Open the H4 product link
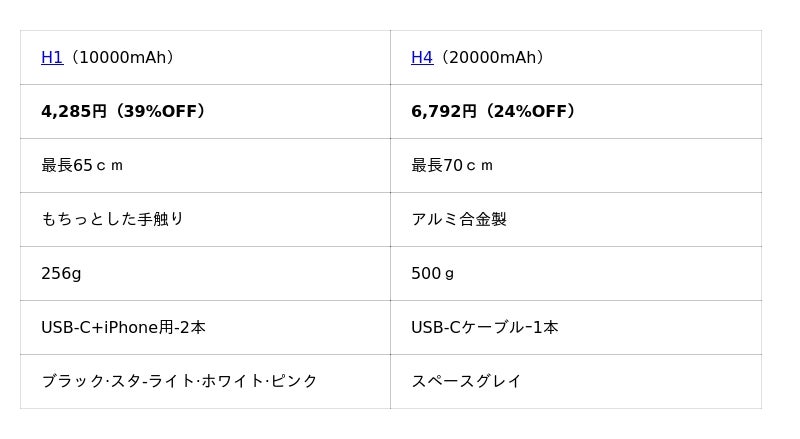800x439 pixels. coord(422,58)
